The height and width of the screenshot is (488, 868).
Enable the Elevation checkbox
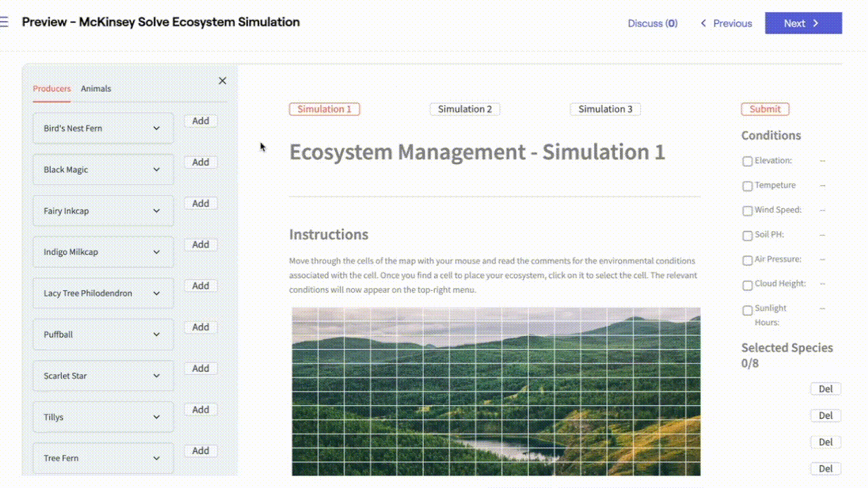coord(747,161)
